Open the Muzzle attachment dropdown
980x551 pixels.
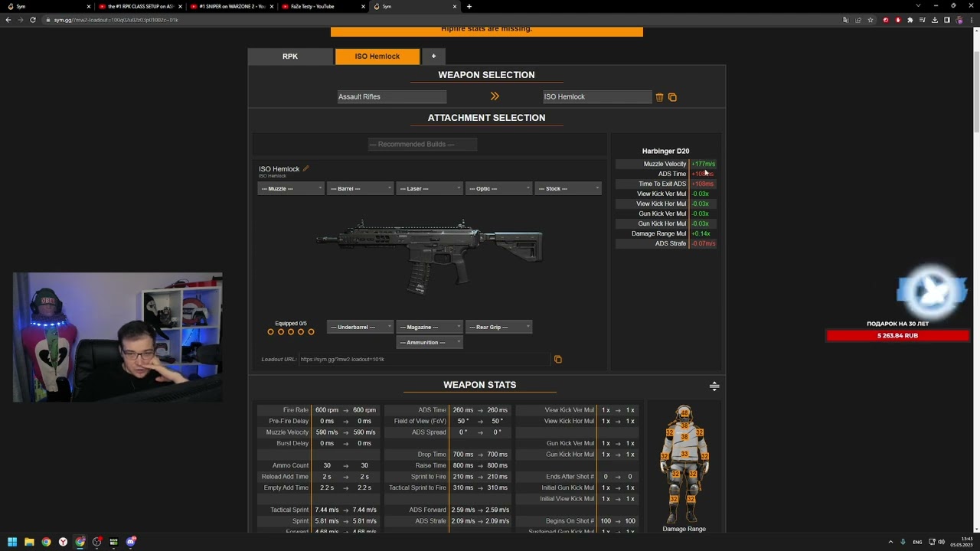291,188
